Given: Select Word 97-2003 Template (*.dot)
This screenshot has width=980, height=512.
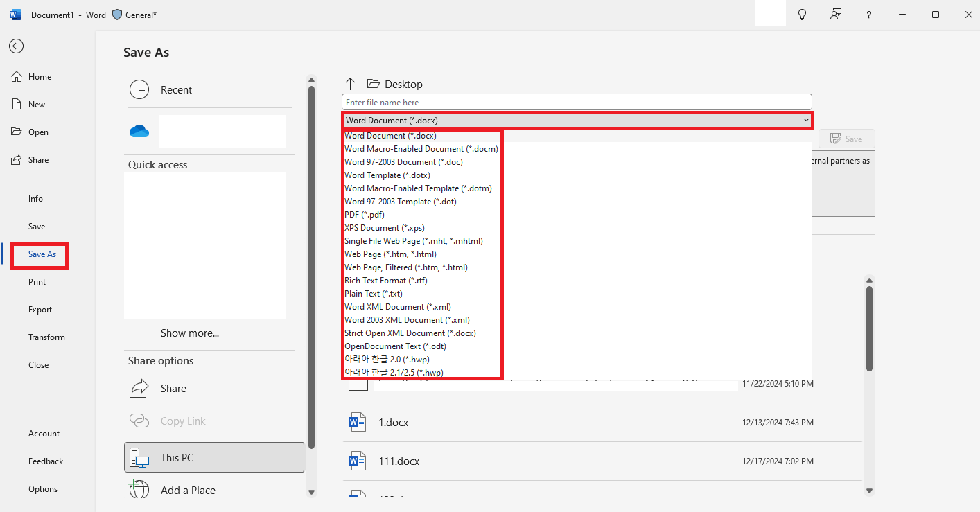Looking at the screenshot, I should pos(401,202).
